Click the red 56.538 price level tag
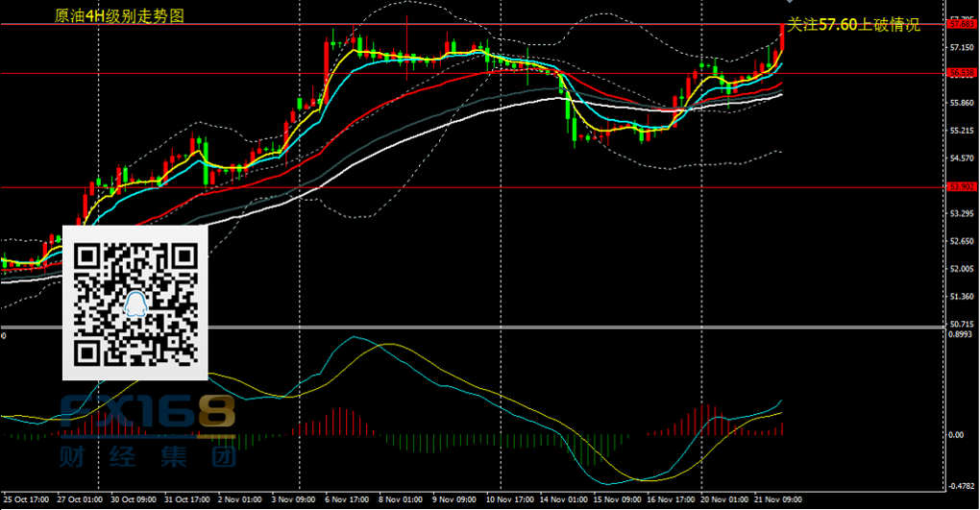 [x=962, y=73]
